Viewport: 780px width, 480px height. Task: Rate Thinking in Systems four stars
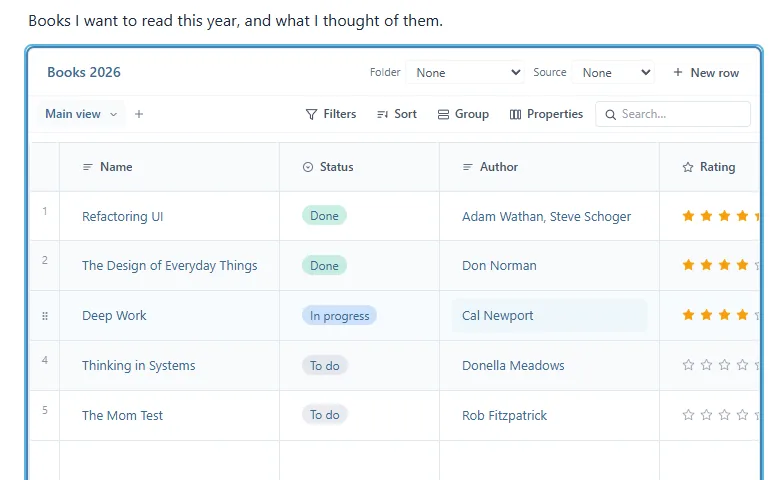(742, 365)
